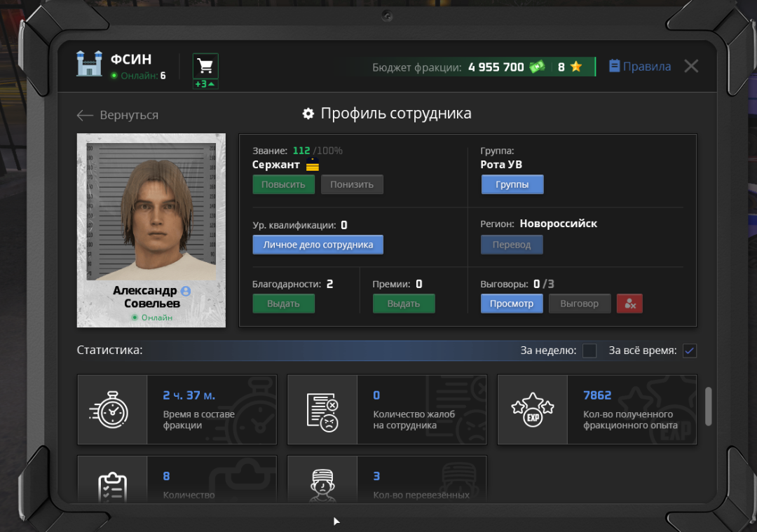Close the faction tablet window
This screenshot has height=532, width=757.
pos(691,66)
